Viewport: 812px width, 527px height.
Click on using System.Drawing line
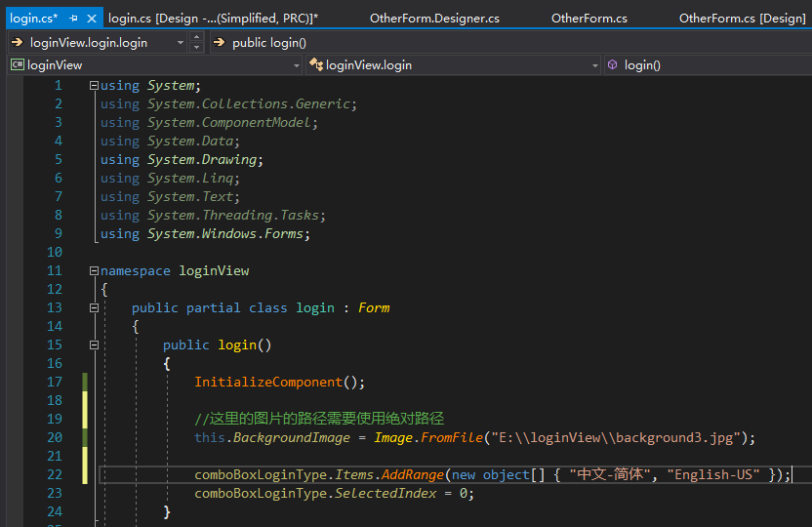coord(182,159)
